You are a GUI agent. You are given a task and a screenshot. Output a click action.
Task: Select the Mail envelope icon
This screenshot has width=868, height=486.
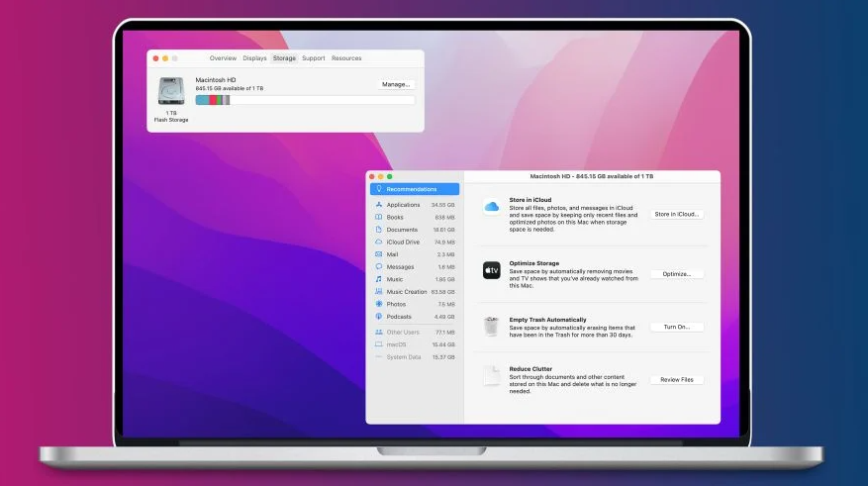(378, 254)
